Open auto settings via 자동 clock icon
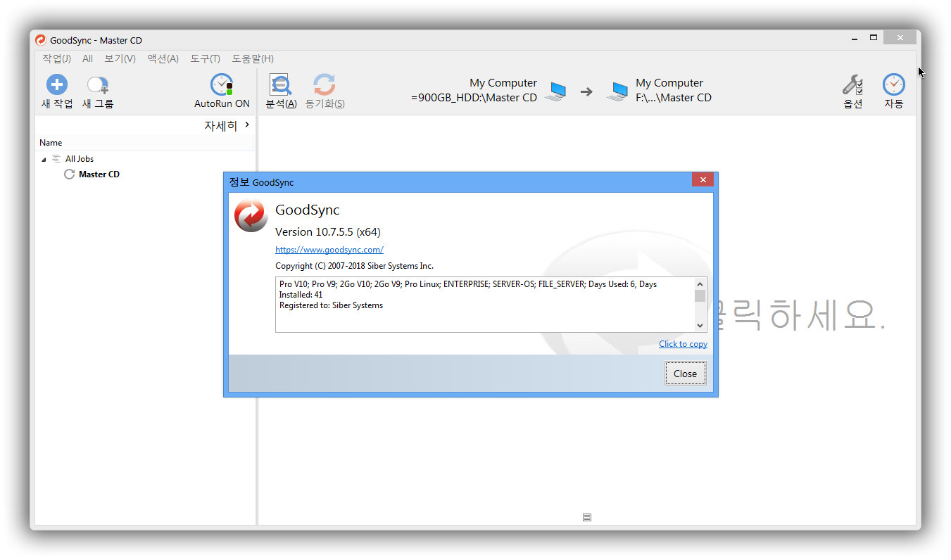This screenshot has width=951, height=560. coord(894,85)
